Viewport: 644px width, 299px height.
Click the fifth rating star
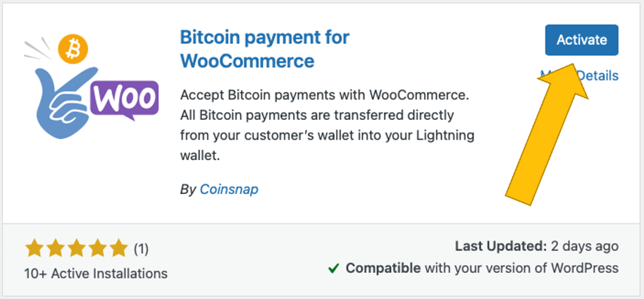coord(118,248)
